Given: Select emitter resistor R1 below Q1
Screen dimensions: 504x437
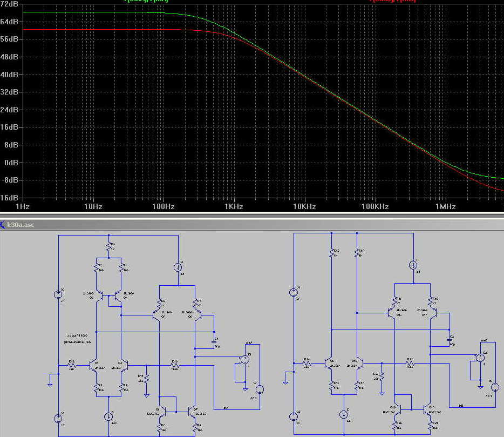Looking at the screenshot, I should point(97,388).
